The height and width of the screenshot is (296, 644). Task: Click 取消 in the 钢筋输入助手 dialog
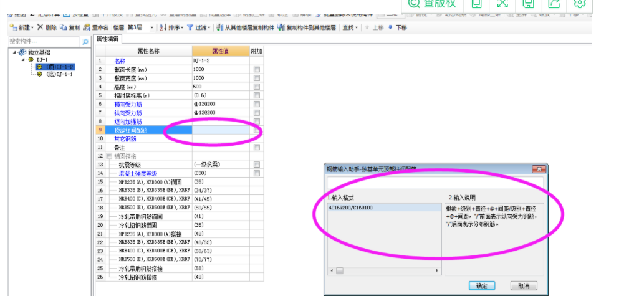click(524, 285)
